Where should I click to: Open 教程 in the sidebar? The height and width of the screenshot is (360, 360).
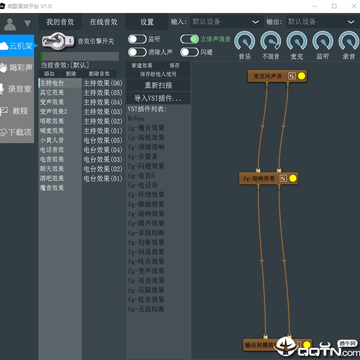click(17, 111)
